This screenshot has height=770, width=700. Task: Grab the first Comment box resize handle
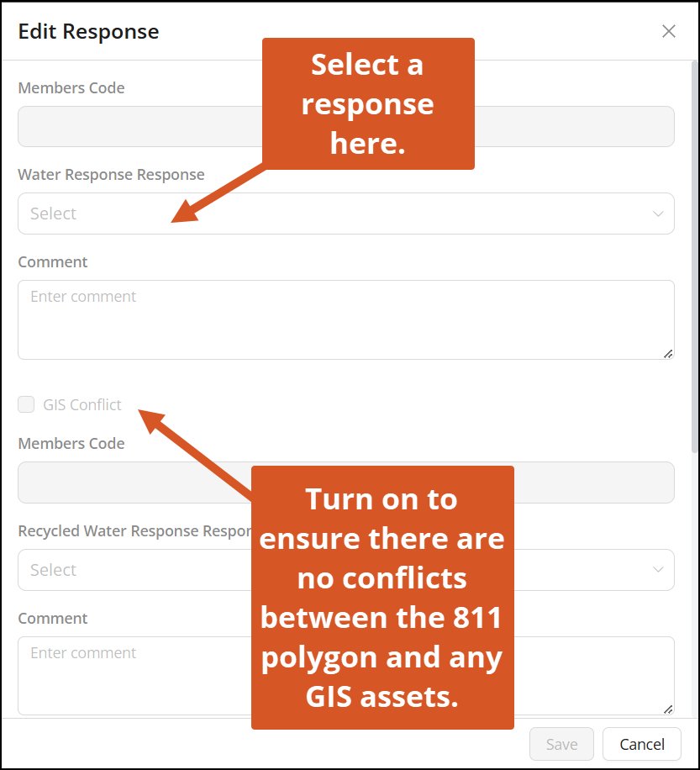668,354
